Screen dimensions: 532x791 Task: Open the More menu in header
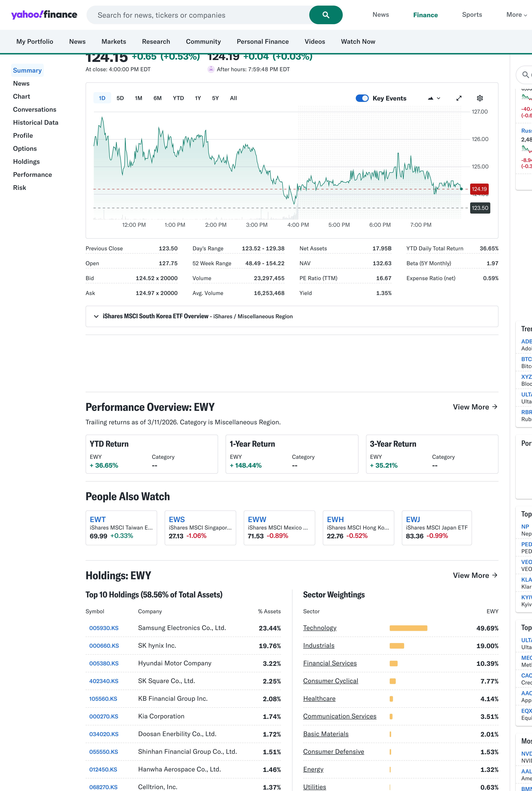tap(516, 15)
